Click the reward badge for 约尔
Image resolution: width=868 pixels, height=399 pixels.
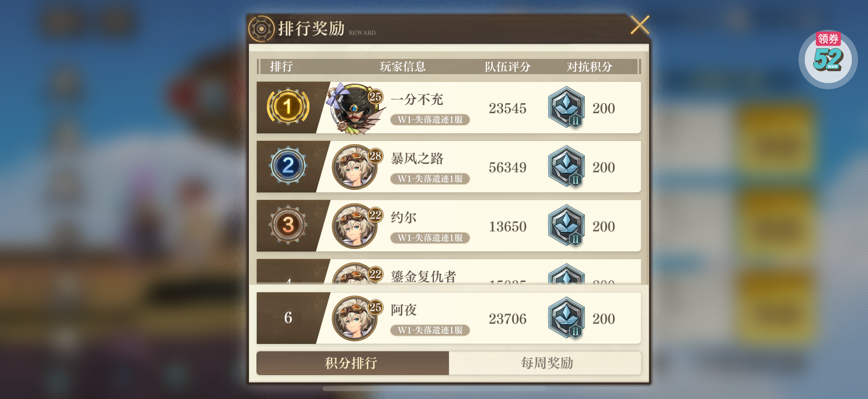566,225
